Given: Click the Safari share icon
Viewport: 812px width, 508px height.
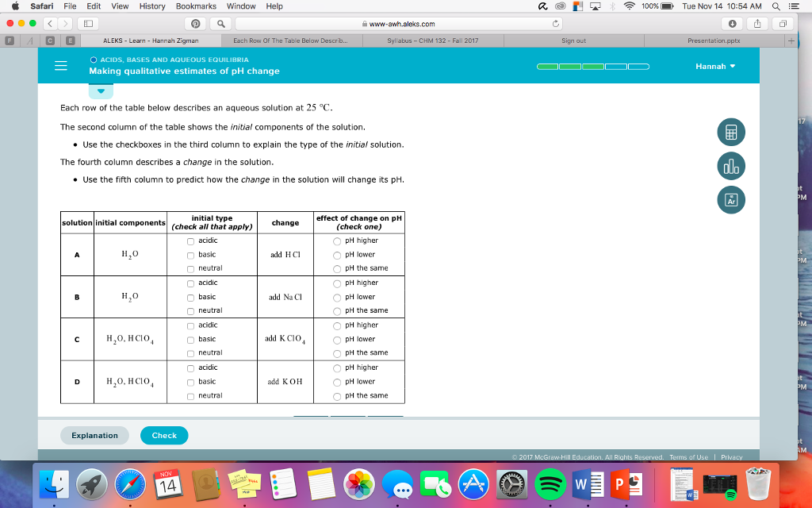Looking at the screenshot, I should pyautogui.click(x=759, y=24).
